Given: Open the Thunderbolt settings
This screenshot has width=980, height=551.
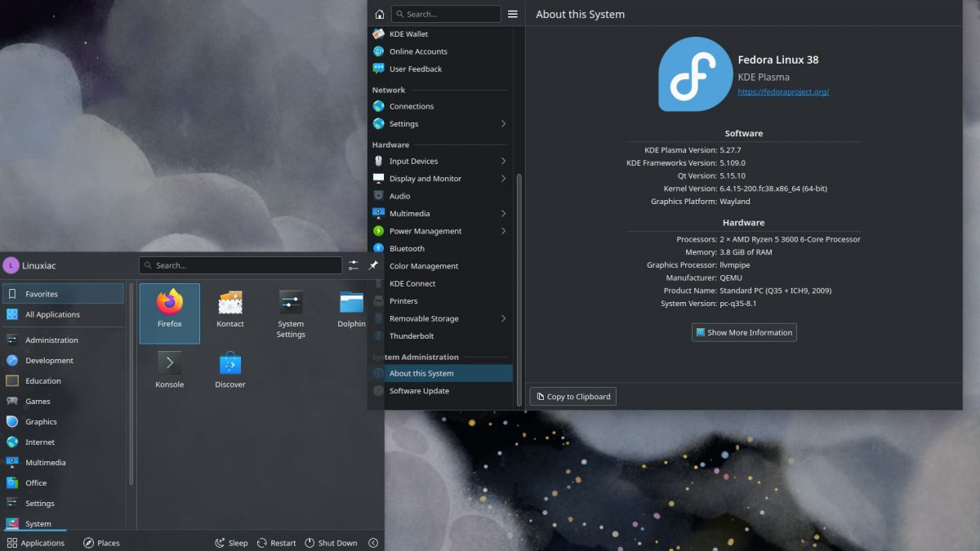Looking at the screenshot, I should click(441, 336).
